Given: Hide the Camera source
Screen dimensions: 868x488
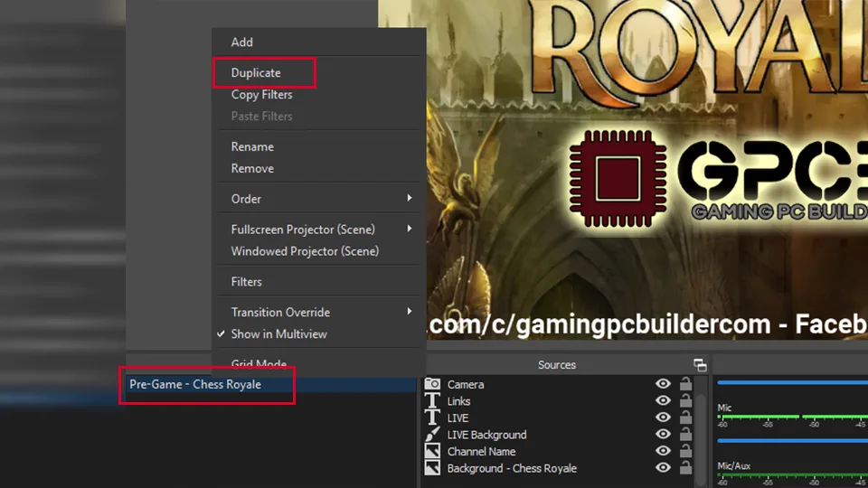Looking at the screenshot, I should coord(663,384).
